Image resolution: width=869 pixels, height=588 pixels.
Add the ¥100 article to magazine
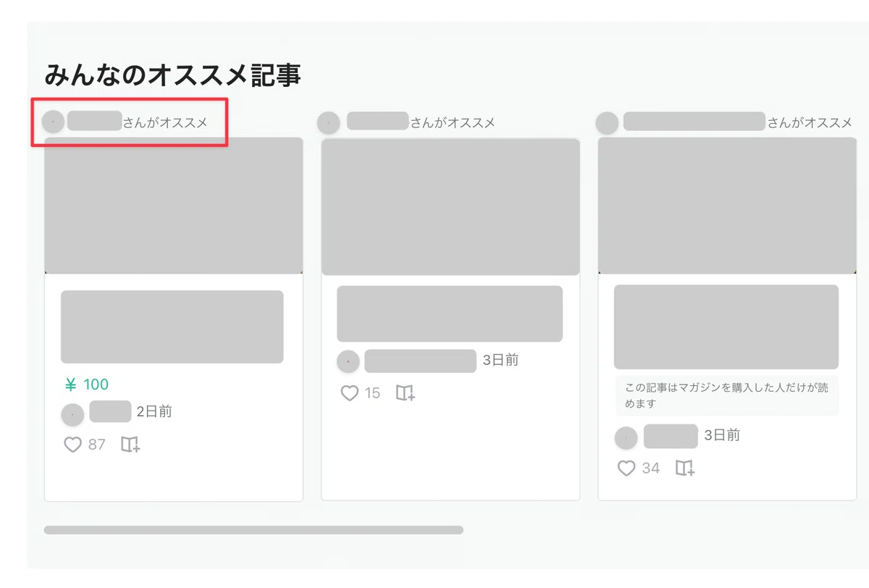[130, 445]
